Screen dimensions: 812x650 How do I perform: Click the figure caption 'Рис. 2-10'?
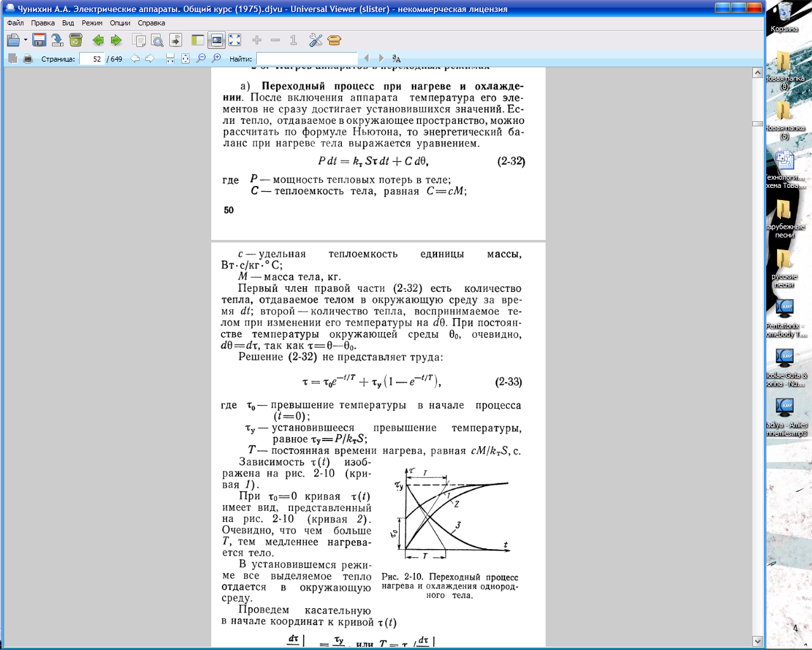pyautogui.click(x=402, y=577)
